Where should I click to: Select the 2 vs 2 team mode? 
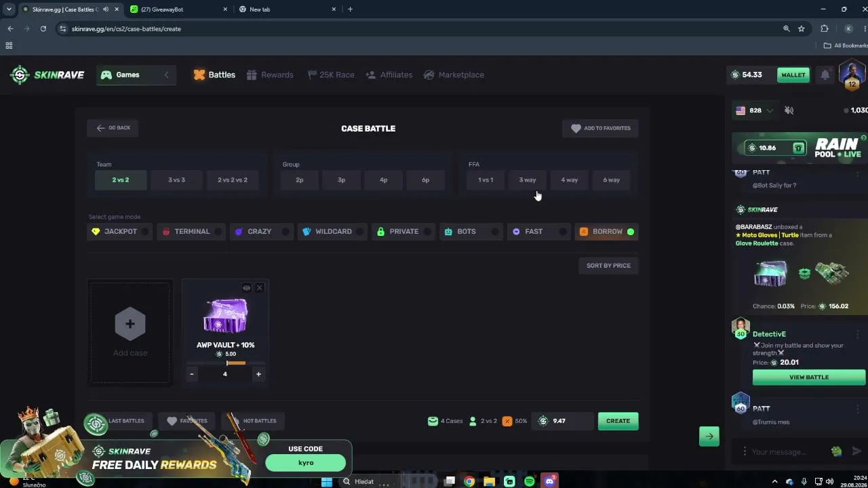[121, 180]
